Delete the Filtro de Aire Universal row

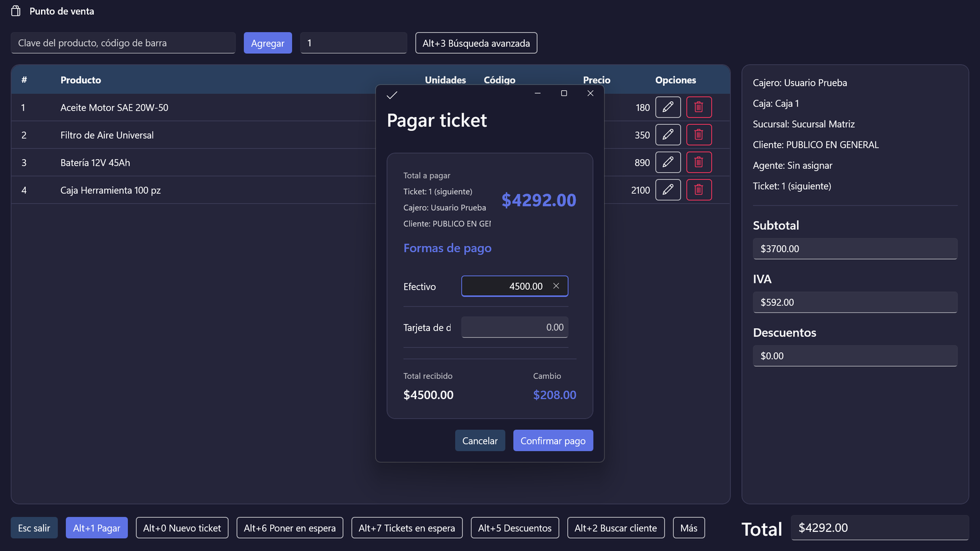pos(699,135)
